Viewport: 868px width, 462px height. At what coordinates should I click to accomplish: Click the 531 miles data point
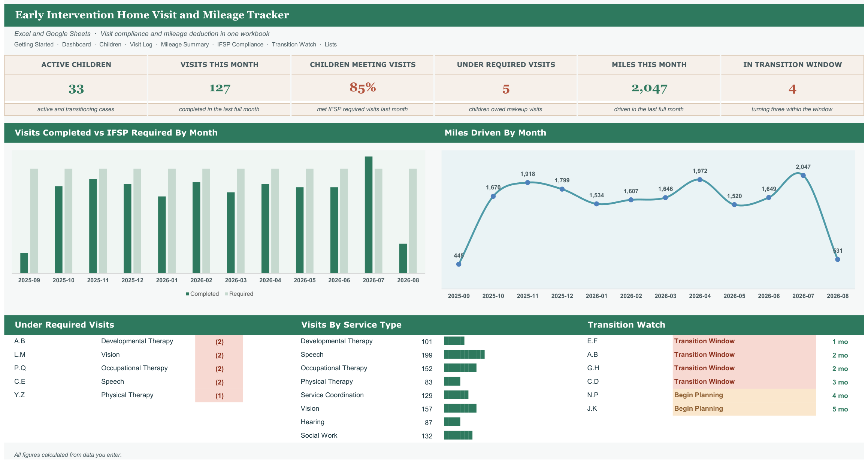tap(838, 259)
